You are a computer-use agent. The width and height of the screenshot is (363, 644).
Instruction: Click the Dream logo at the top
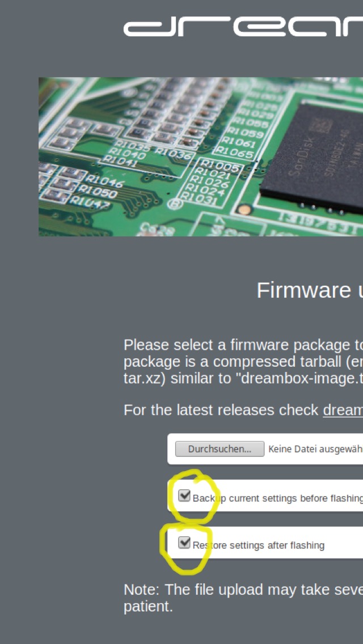243,28
